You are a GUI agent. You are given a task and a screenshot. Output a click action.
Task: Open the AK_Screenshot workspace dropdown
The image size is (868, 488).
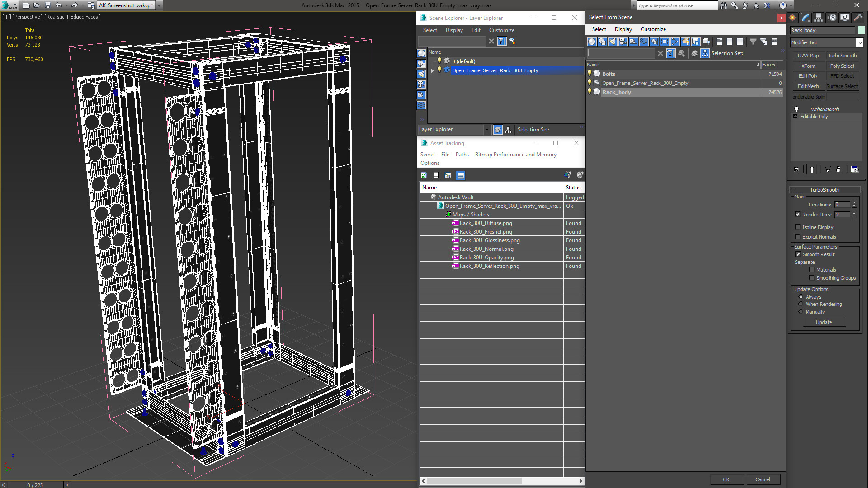(153, 5)
